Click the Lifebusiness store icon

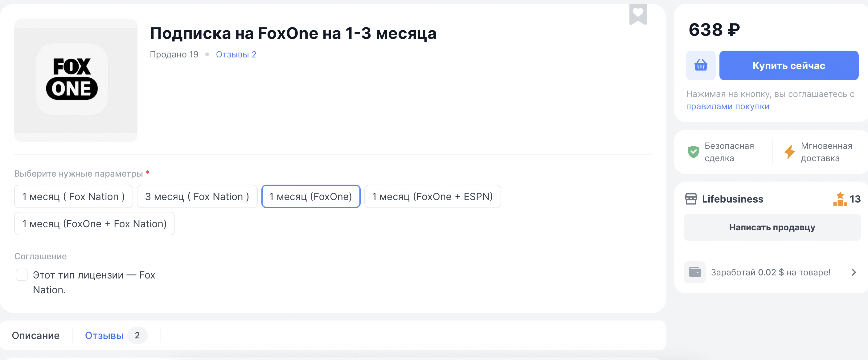tap(691, 199)
